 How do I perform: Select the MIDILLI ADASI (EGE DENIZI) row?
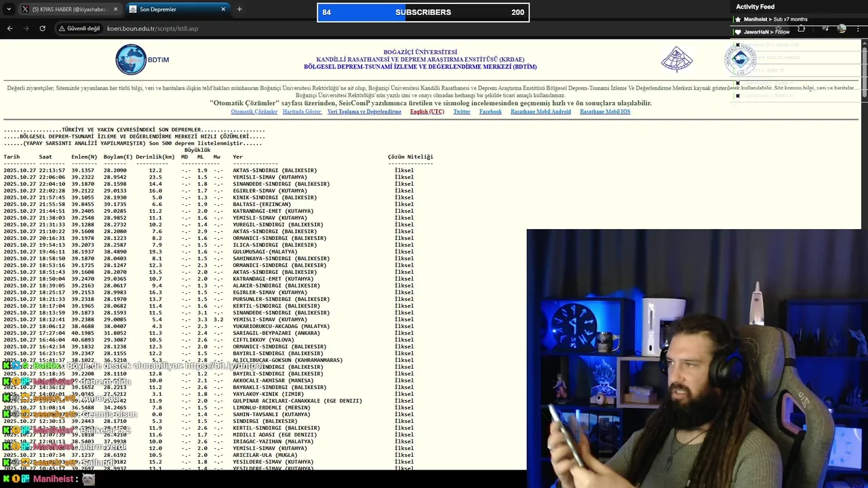[208, 434]
